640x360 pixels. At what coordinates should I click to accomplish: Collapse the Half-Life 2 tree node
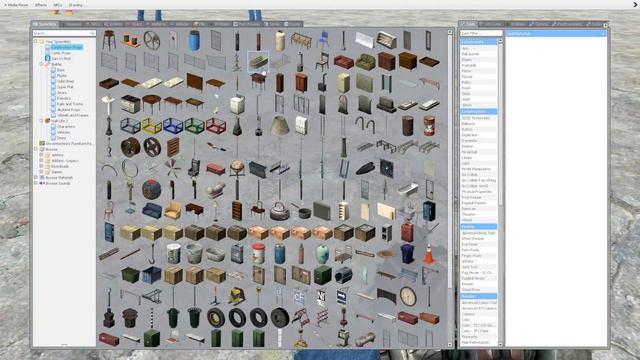click(41, 121)
